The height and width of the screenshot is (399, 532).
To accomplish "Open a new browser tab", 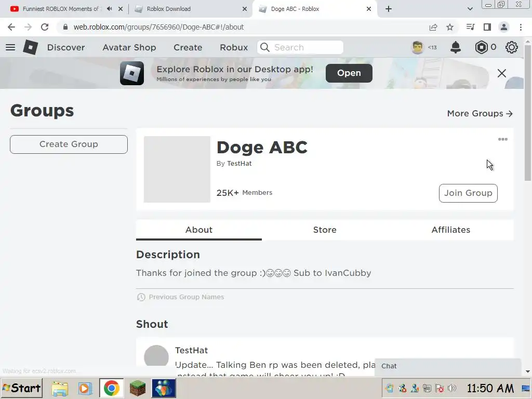I will [x=389, y=9].
